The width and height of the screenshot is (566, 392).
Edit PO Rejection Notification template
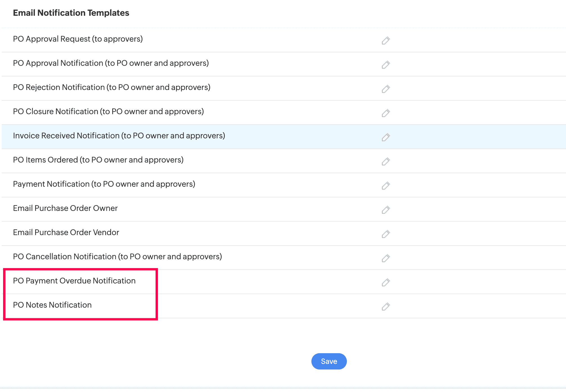tap(386, 89)
